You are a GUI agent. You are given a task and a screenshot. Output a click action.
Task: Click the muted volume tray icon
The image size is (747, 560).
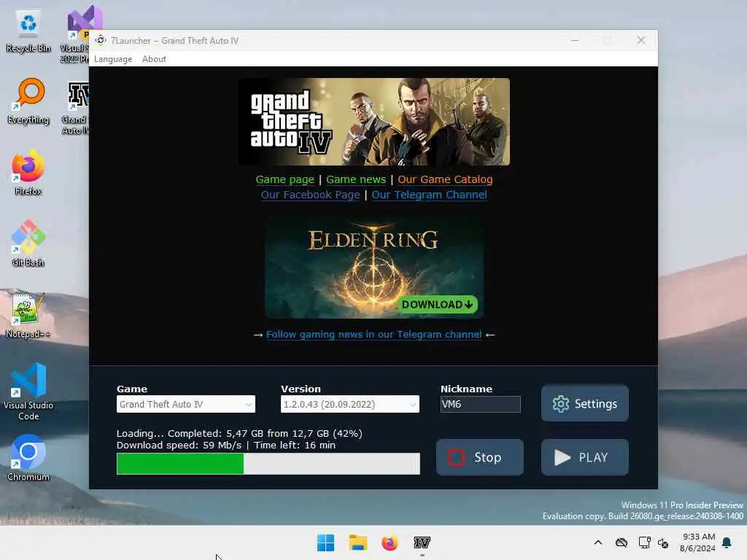(x=663, y=542)
